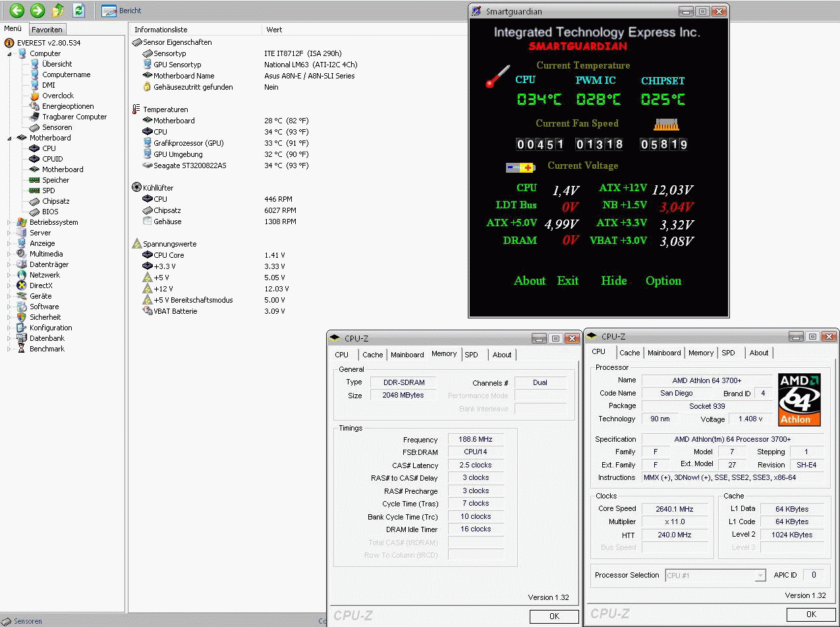Open the Speicher memory icon entry

(35, 180)
